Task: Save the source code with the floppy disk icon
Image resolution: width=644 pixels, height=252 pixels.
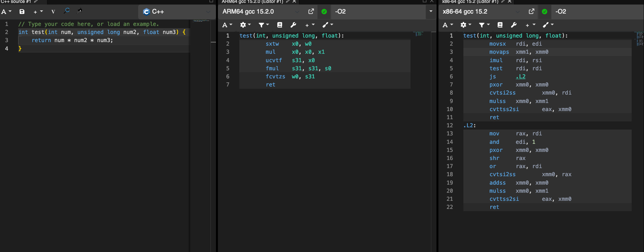Action: [22, 12]
